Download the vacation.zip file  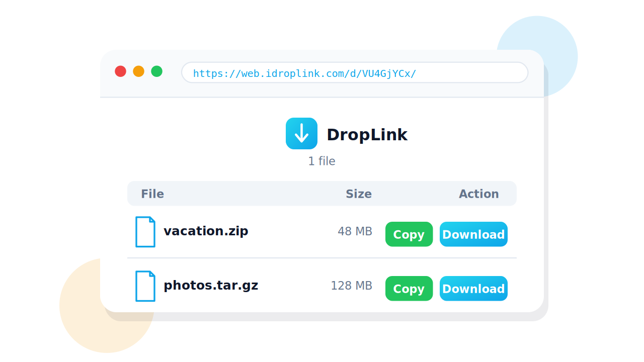pos(473,234)
